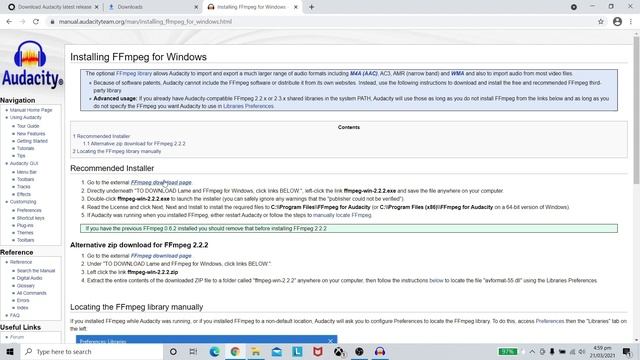Open Search the Manual under Reference
The image size is (640, 360).
tap(36, 271)
